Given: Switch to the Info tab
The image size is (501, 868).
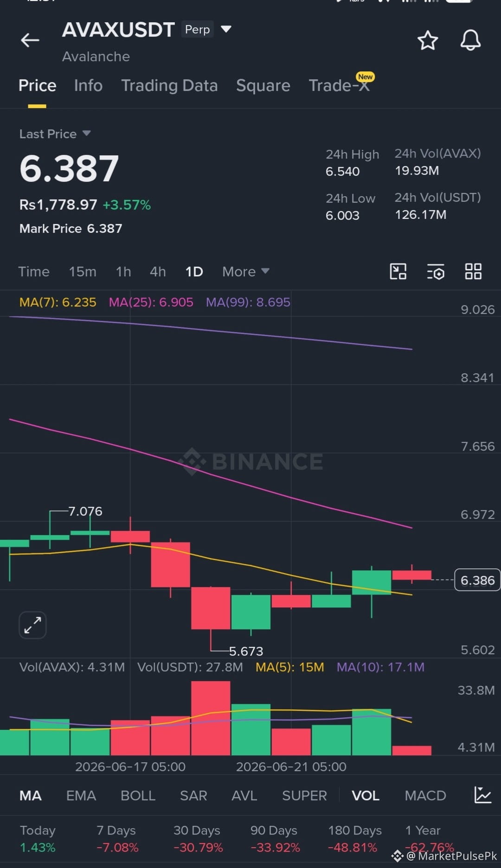Looking at the screenshot, I should (88, 86).
